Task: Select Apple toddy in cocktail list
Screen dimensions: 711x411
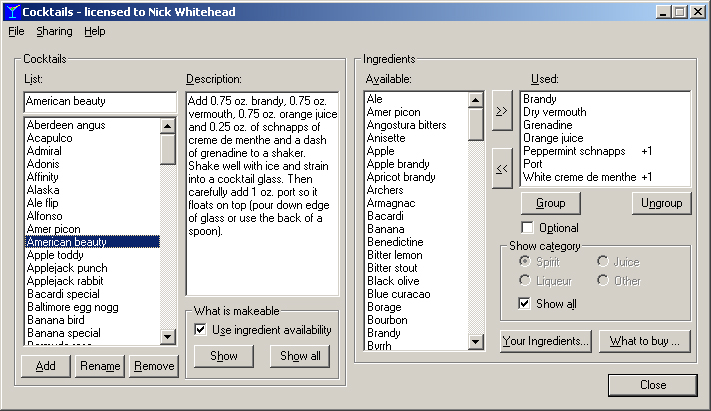Action: tap(92, 255)
